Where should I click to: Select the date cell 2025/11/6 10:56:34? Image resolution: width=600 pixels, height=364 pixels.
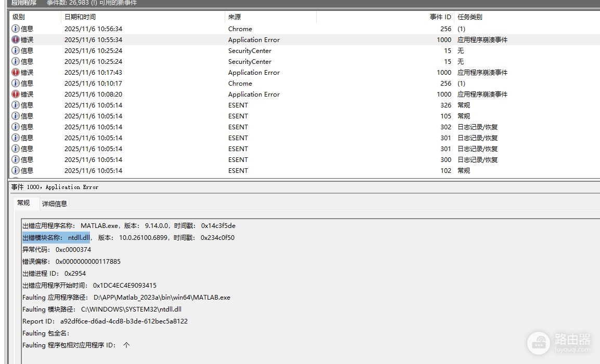coord(94,29)
